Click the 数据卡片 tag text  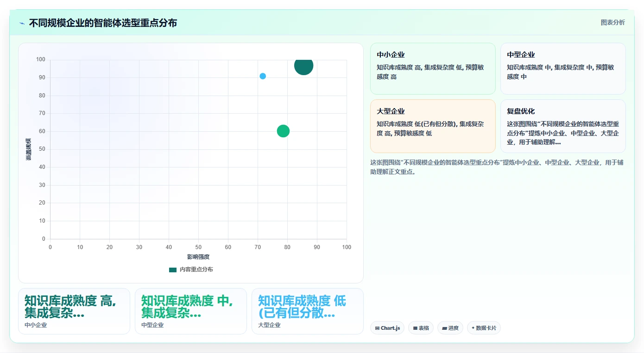tap(486, 328)
